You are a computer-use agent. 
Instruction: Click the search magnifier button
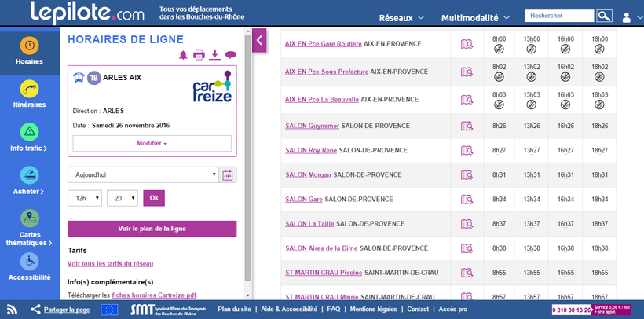[x=604, y=16]
